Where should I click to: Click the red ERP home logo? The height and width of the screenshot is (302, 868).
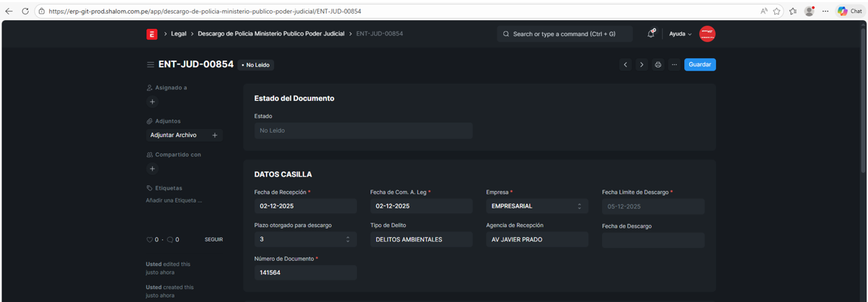[x=151, y=34]
